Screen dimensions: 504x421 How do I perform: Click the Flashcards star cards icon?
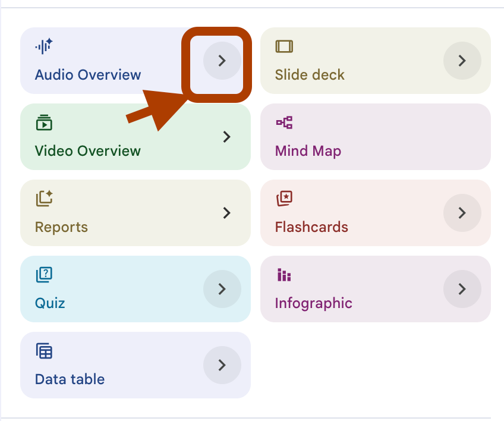pos(284,199)
